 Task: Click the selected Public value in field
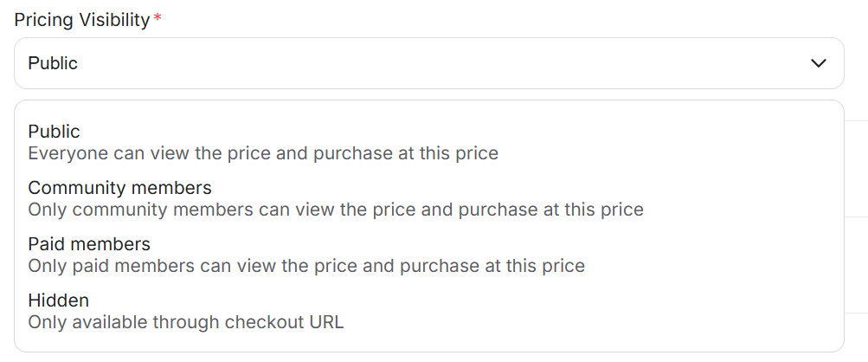(53, 63)
